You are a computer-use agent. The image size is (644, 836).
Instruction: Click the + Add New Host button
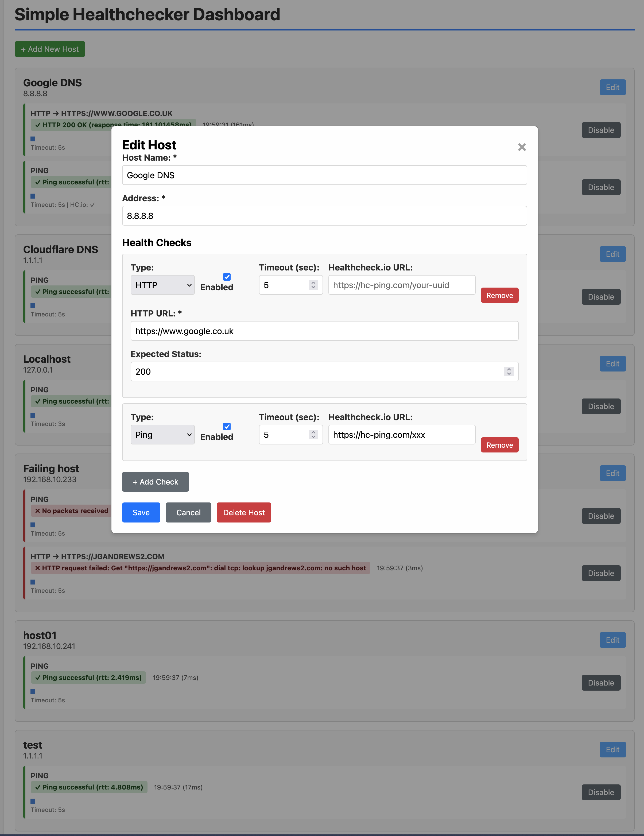tap(50, 49)
